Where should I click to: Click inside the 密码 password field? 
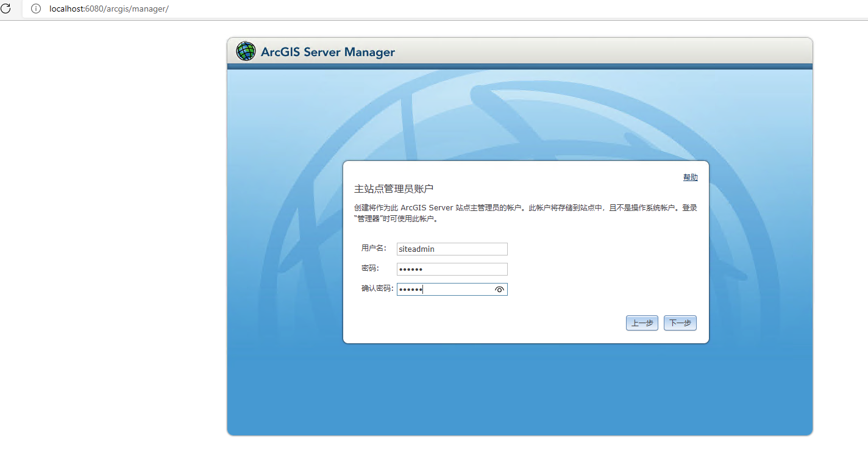pyautogui.click(x=452, y=269)
